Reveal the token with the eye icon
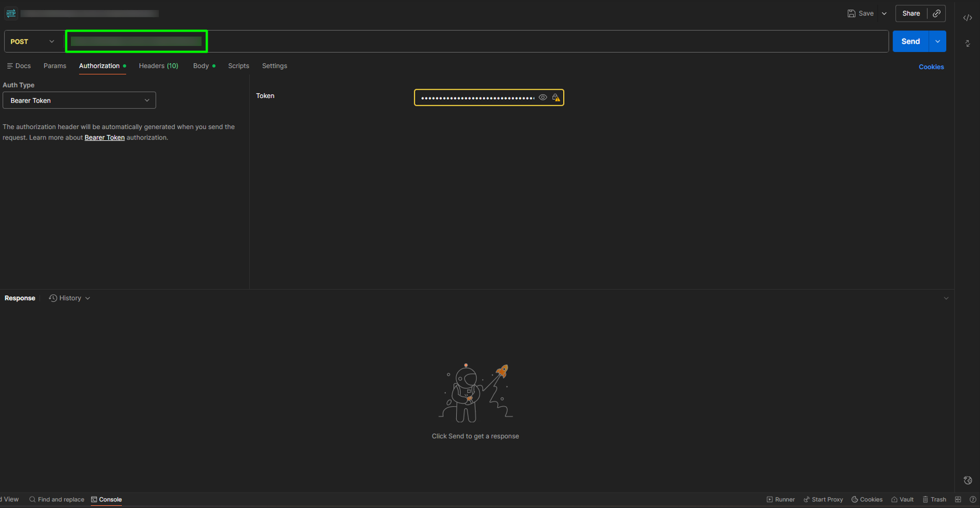 pyautogui.click(x=543, y=98)
